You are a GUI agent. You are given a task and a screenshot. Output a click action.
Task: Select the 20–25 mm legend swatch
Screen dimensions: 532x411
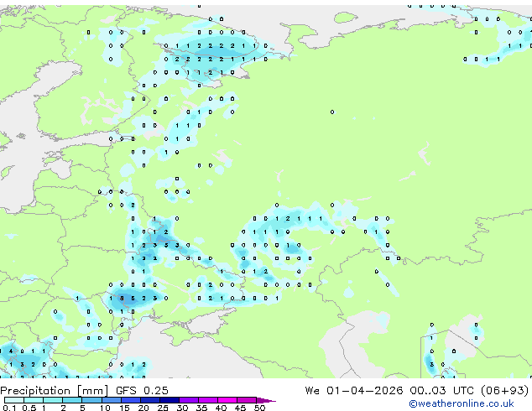click(149, 400)
